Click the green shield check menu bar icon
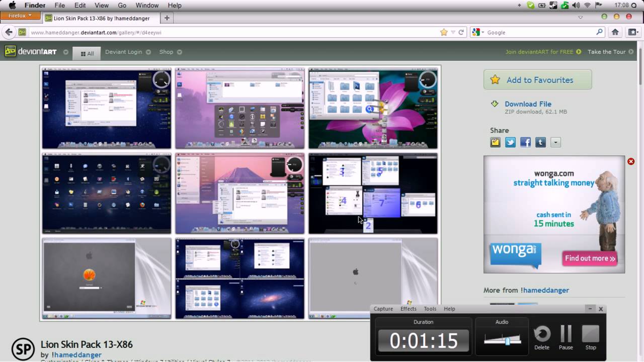This screenshot has height=362, width=644. pos(530,5)
